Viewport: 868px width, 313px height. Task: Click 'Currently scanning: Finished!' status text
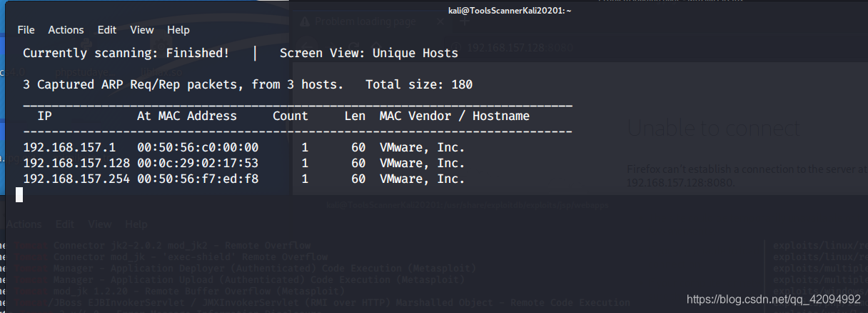[x=126, y=53]
